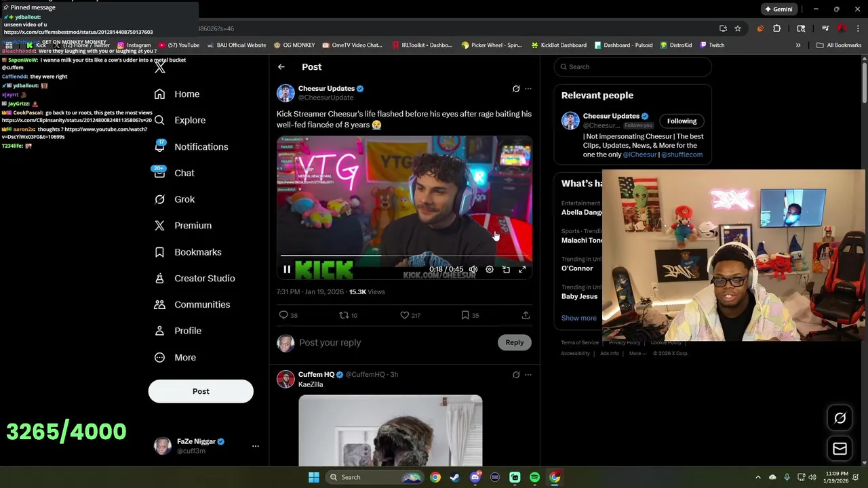Open Steam from the taskbar

pos(455,477)
